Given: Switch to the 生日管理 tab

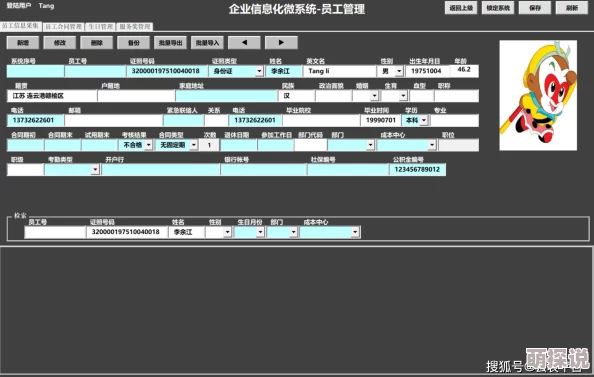Looking at the screenshot, I should pos(100,27).
